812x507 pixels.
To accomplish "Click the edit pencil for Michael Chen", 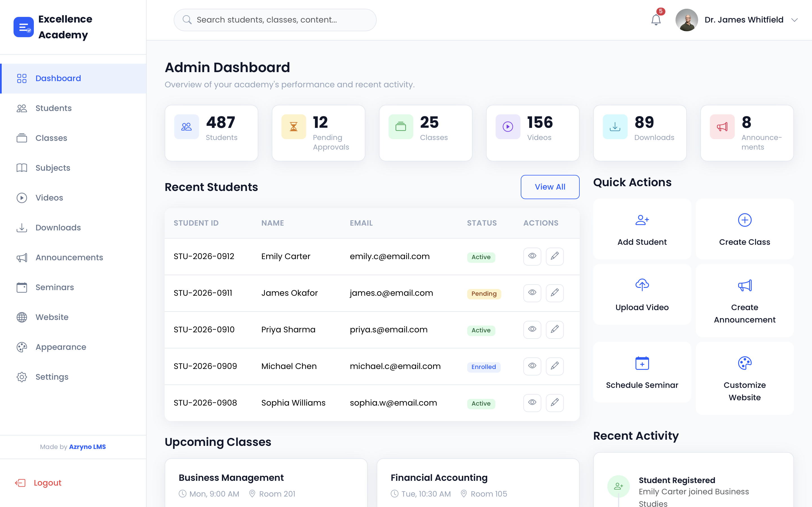I will (x=555, y=366).
